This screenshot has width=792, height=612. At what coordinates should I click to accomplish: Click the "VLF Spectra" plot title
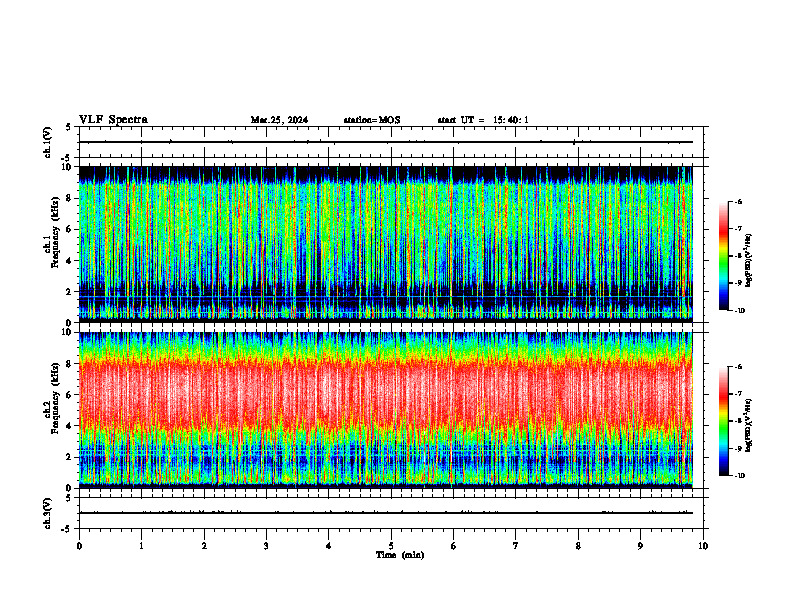[x=113, y=120]
